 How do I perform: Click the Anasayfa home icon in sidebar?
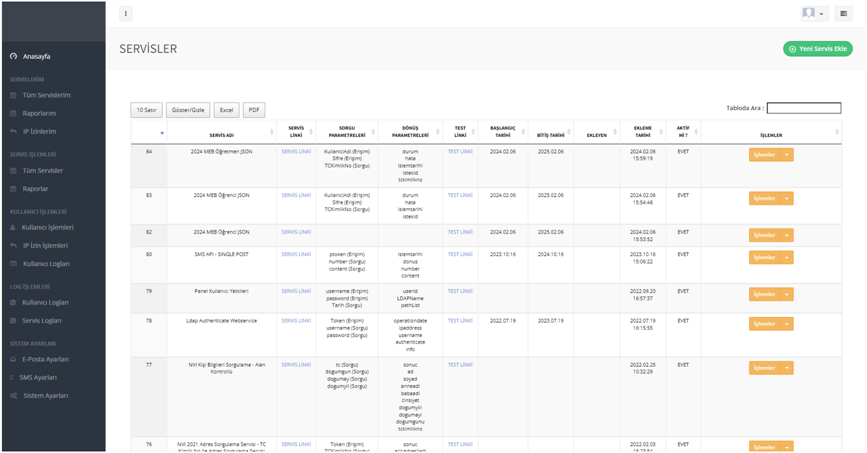(13, 57)
